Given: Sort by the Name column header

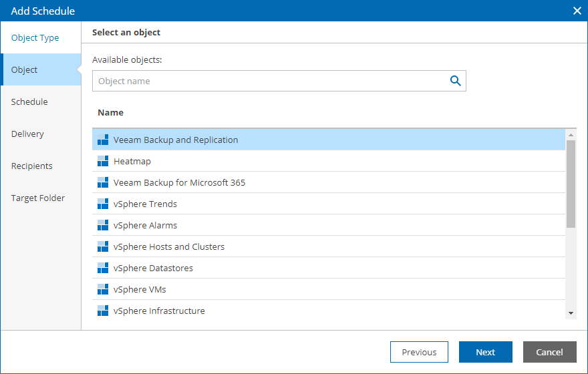Looking at the screenshot, I should click(111, 112).
